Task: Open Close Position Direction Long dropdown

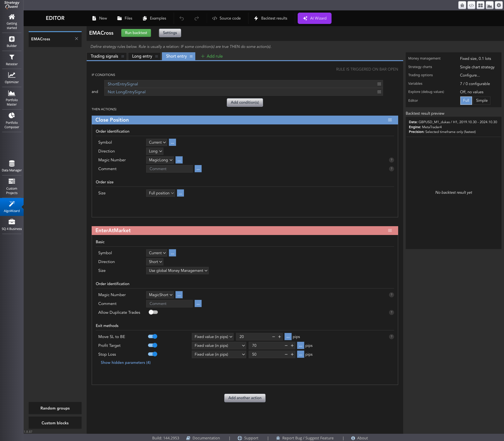Action: tap(155, 151)
